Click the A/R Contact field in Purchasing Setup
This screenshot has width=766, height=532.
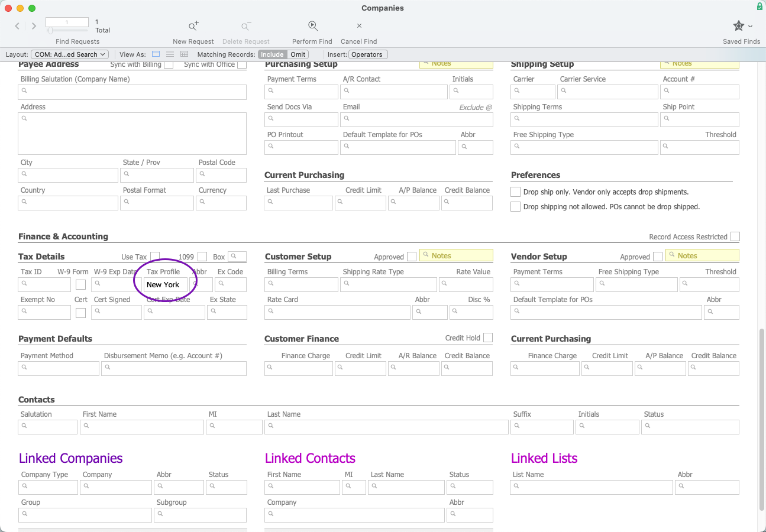coord(394,92)
